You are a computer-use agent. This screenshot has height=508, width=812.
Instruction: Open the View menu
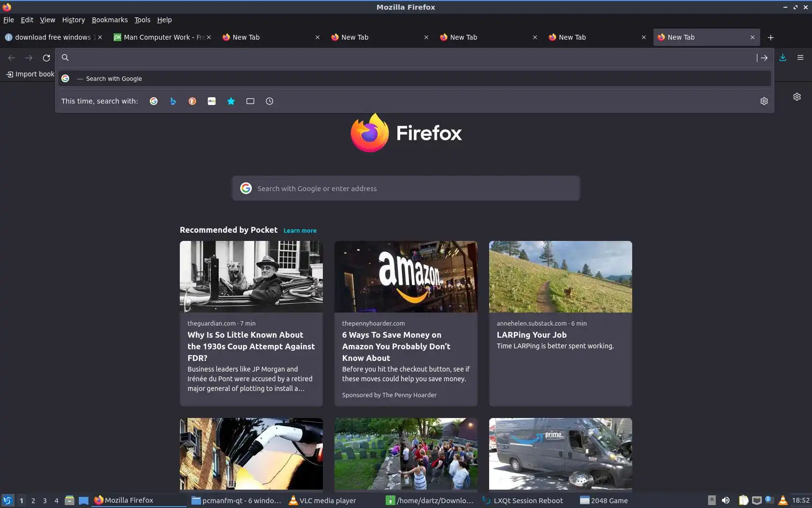click(47, 20)
